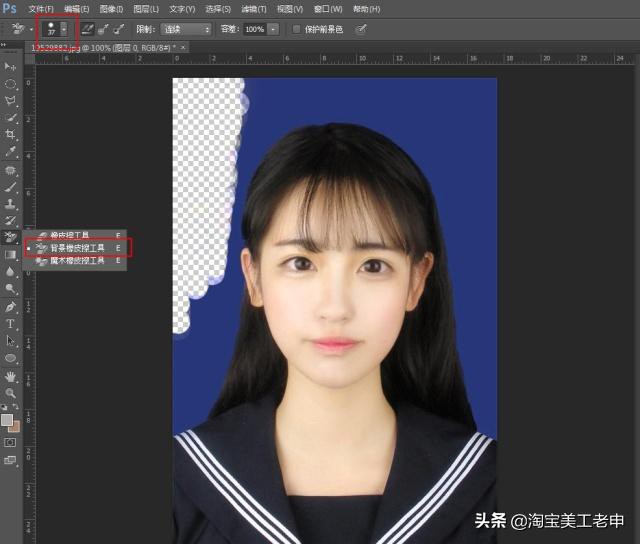Select the Zoom tool in toolbar
This screenshot has width=640, height=544.
pos(11,393)
